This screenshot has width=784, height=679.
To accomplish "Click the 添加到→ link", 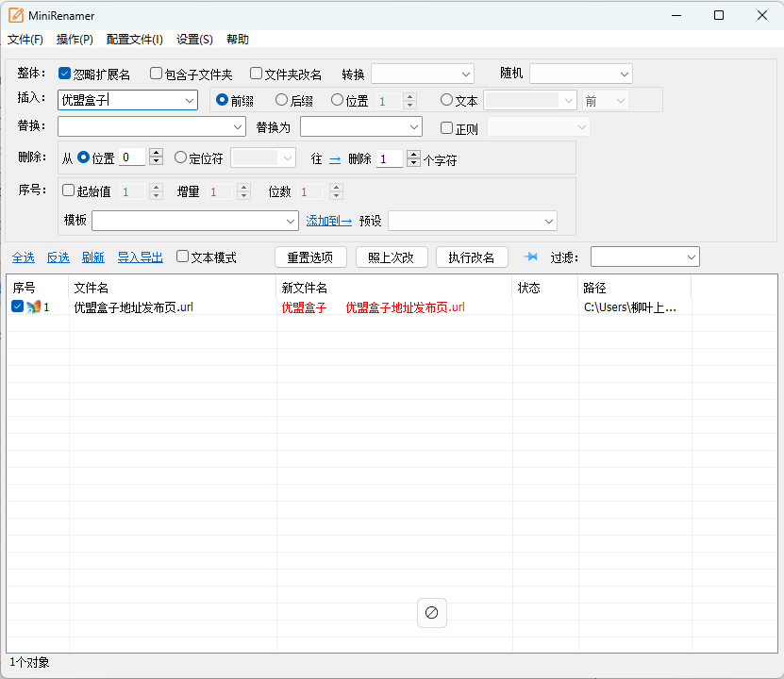I will tap(329, 221).
